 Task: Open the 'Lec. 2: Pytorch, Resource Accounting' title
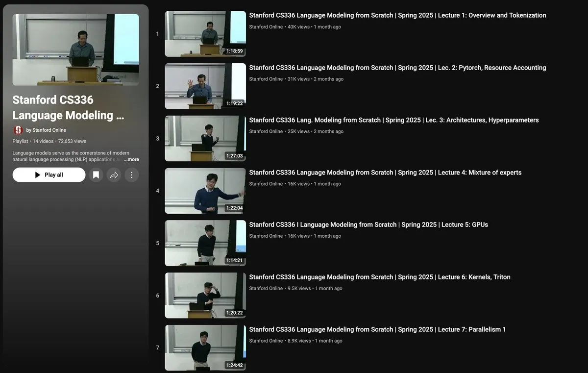tap(397, 68)
